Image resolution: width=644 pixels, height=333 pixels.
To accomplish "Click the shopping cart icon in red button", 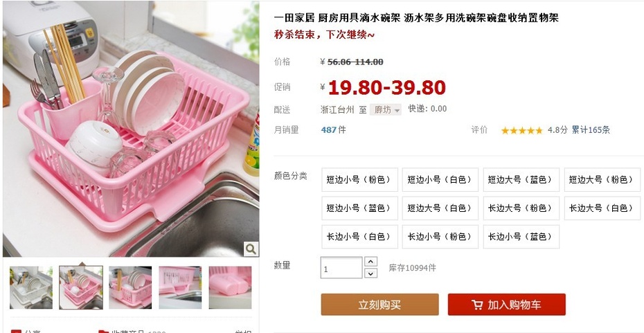I will 477,305.
